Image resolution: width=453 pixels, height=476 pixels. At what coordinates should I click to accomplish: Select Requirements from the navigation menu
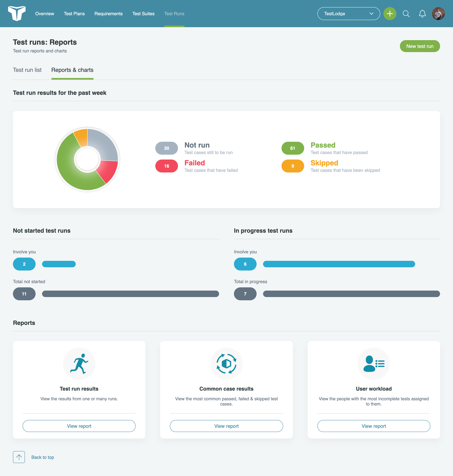(108, 14)
